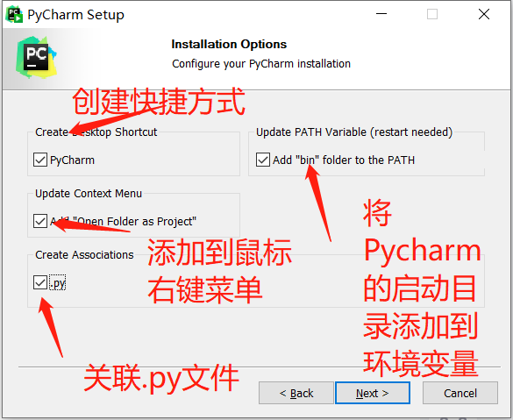Click the Installation Options heading

coord(229,44)
